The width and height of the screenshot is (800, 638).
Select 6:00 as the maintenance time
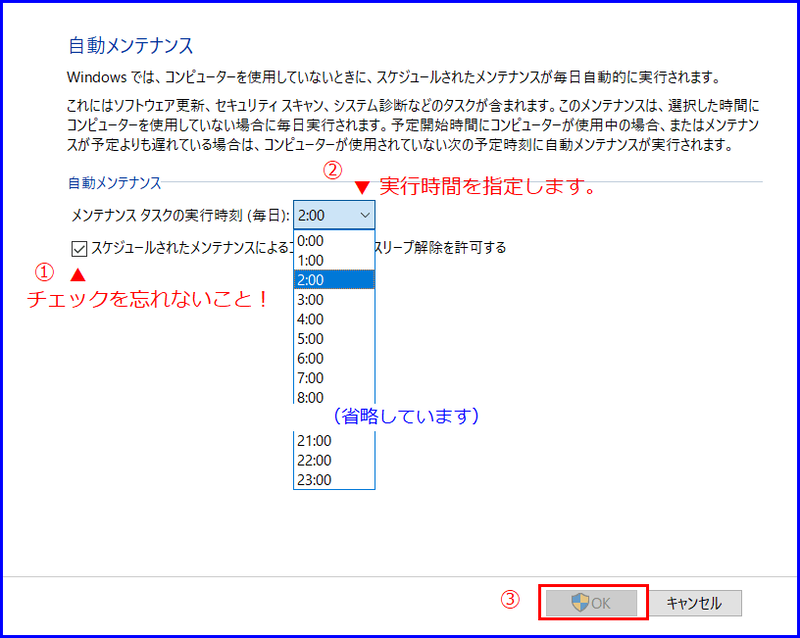(x=334, y=358)
